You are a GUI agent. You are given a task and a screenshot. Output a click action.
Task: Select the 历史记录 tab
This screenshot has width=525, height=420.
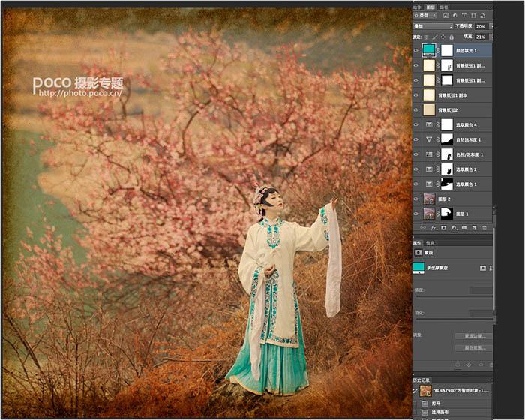pyautogui.click(x=421, y=380)
